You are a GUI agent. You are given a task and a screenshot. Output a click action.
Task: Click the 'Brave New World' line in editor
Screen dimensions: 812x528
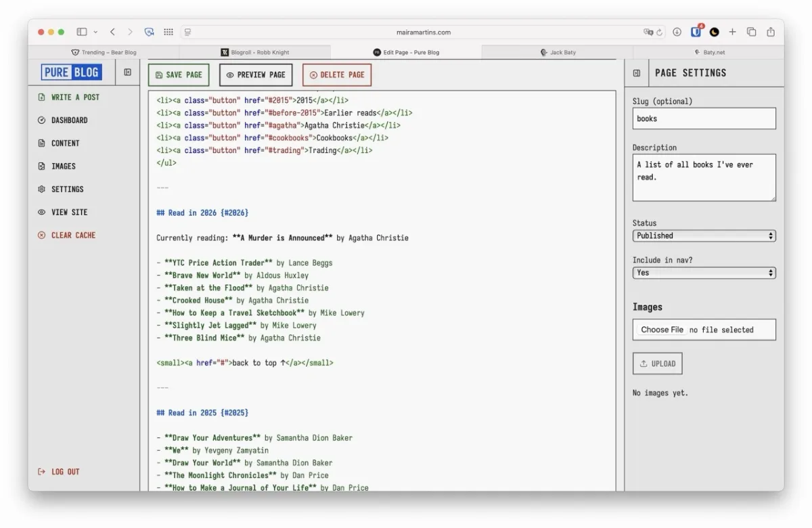tap(232, 276)
